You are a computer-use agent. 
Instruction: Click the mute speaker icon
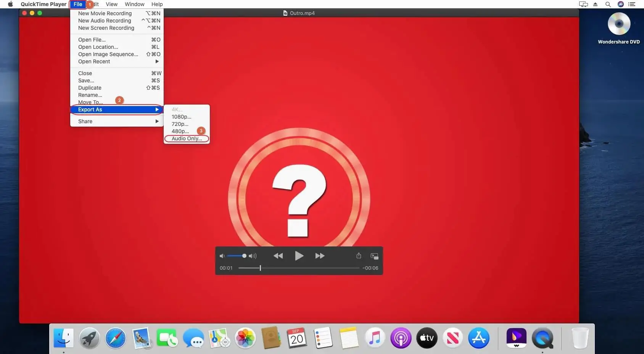coord(222,256)
